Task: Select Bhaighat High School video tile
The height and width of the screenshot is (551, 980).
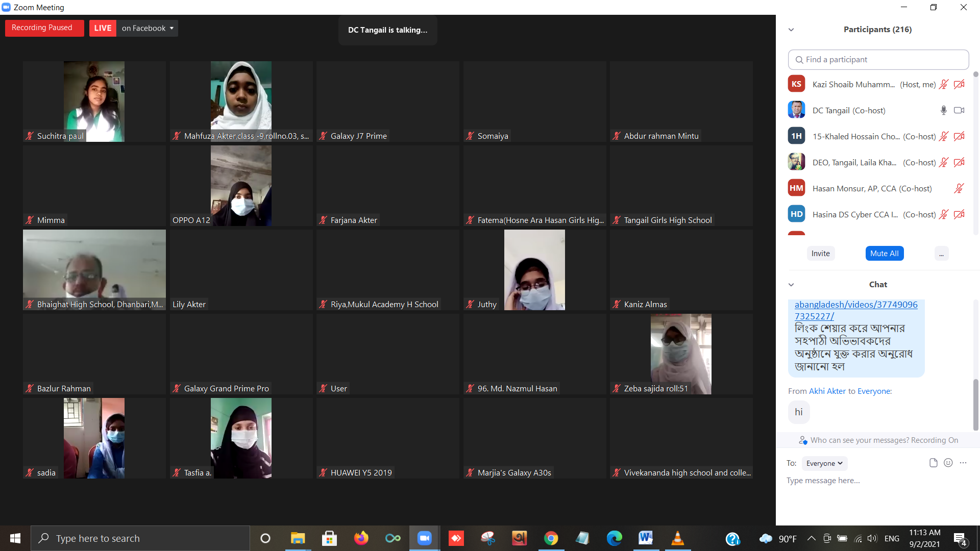Action: (94, 270)
